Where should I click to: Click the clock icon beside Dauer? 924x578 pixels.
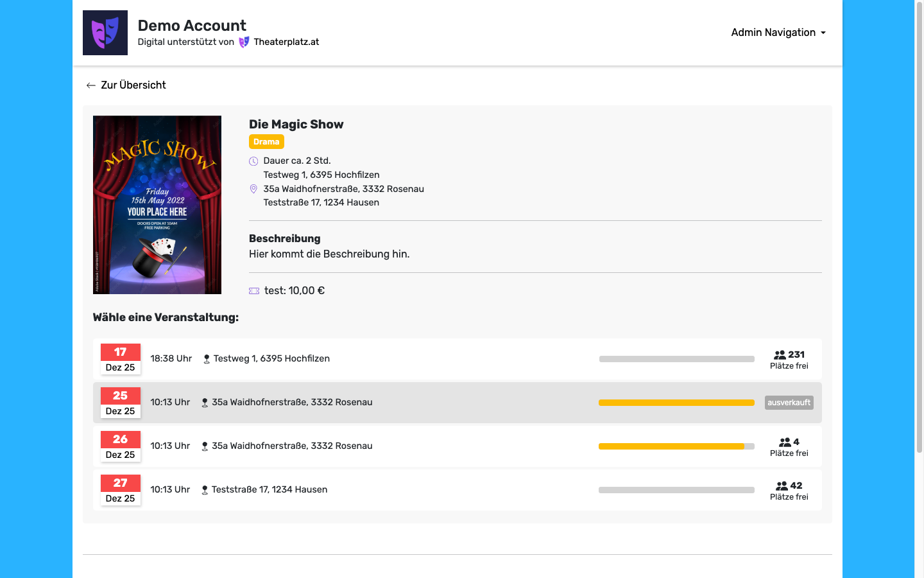pyautogui.click(x=253, y=161)
